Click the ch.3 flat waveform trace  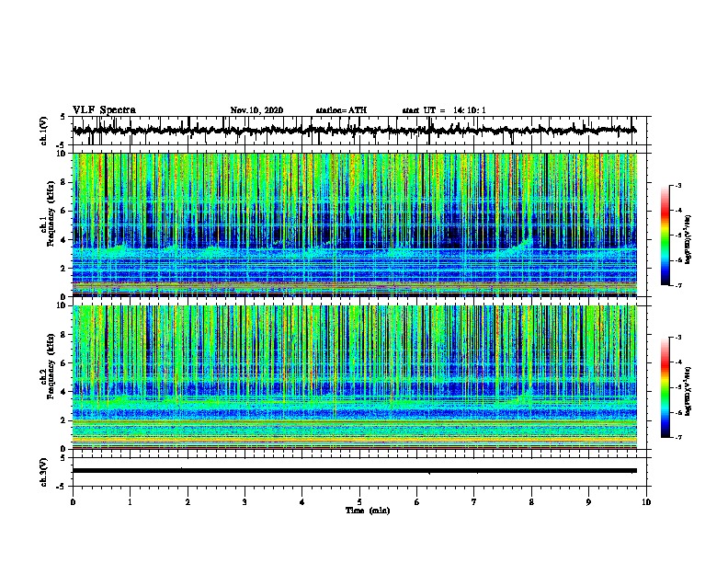355,471
